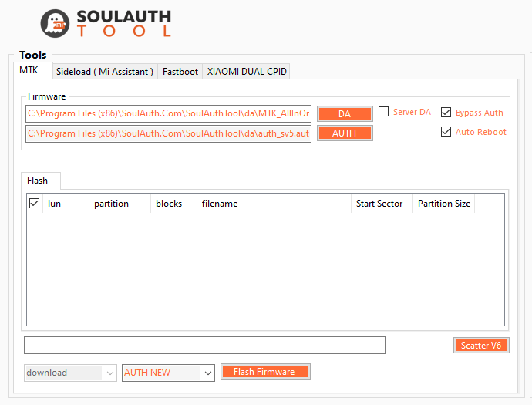Select the Flash sub-tab
The image size is (532, 405).
(41, 181)
